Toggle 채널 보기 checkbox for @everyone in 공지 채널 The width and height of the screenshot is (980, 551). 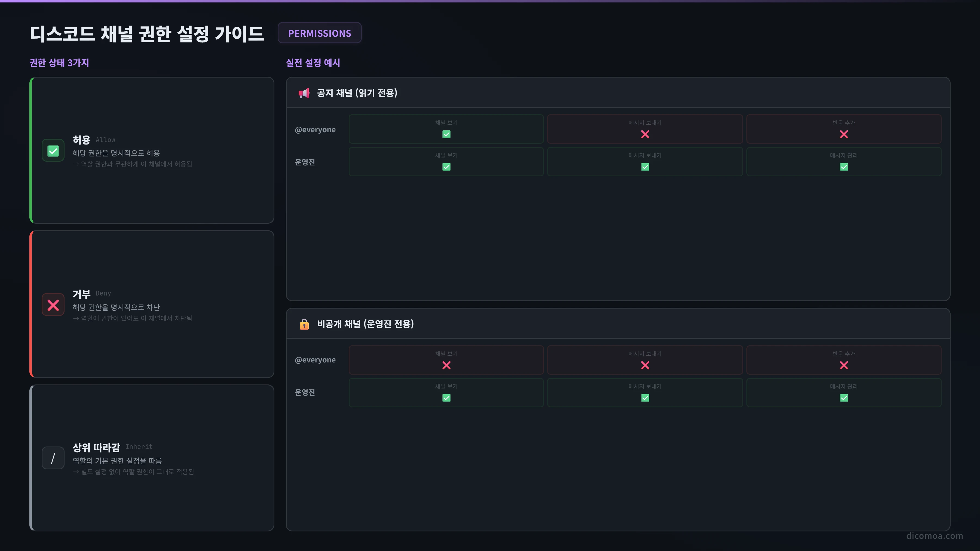(x=446, y=134)
